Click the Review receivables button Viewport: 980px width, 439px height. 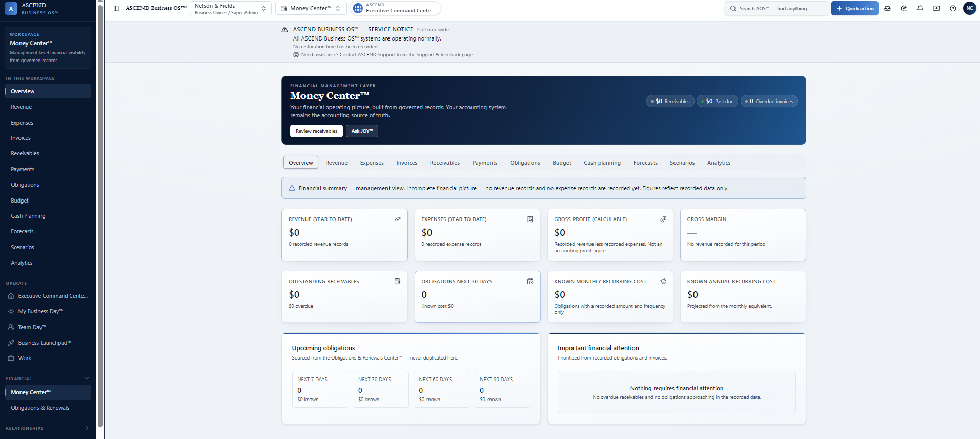coord(316,131)
